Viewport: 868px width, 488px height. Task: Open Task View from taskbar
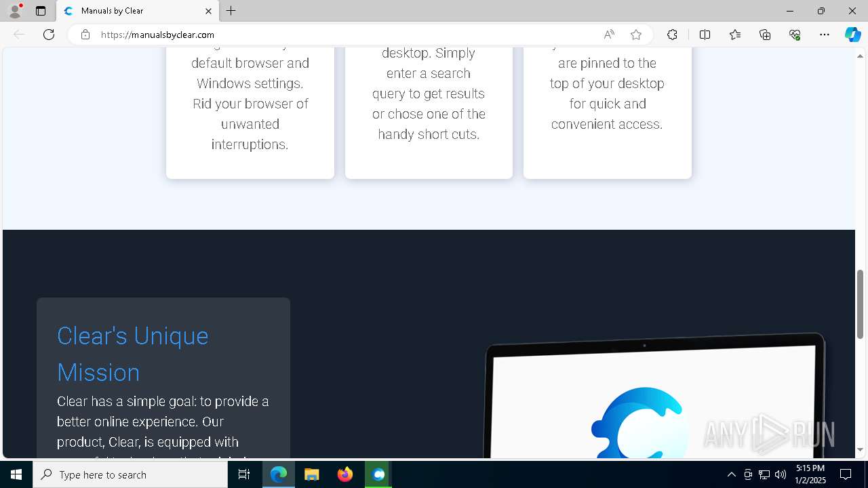[244, 474]
